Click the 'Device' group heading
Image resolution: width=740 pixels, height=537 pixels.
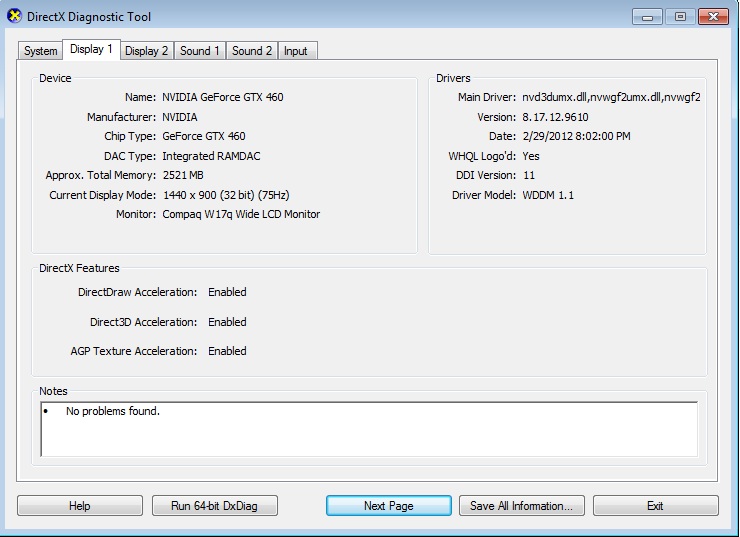coord(55,78)
